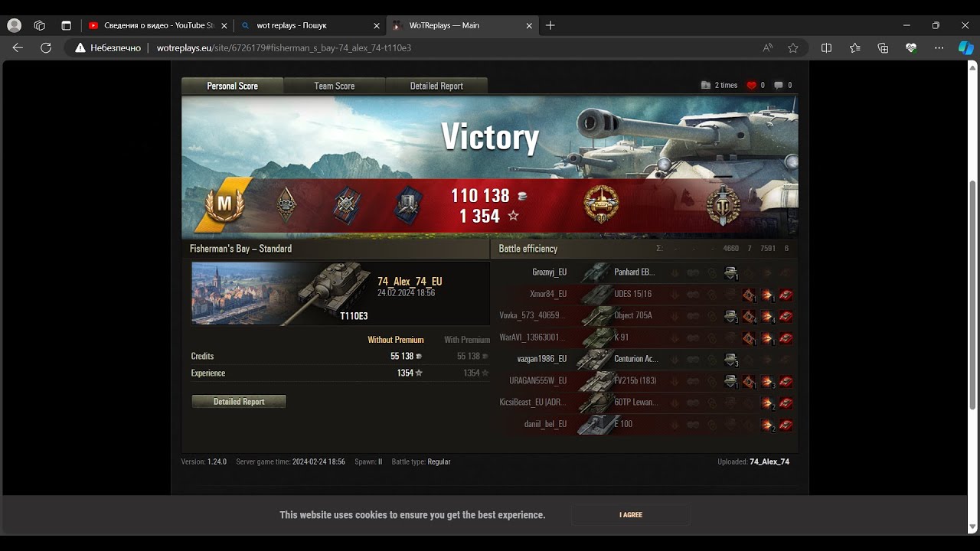The width and height of the screenshot is (980, 551).
Task: Click the tank name K-91
Action: 621,337
